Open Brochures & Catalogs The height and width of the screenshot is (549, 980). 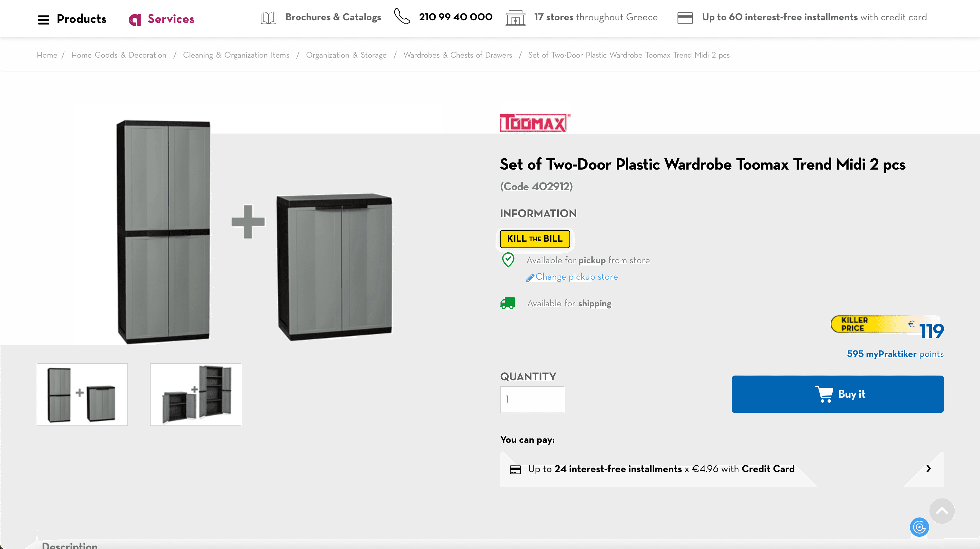(x=333, y=17)
